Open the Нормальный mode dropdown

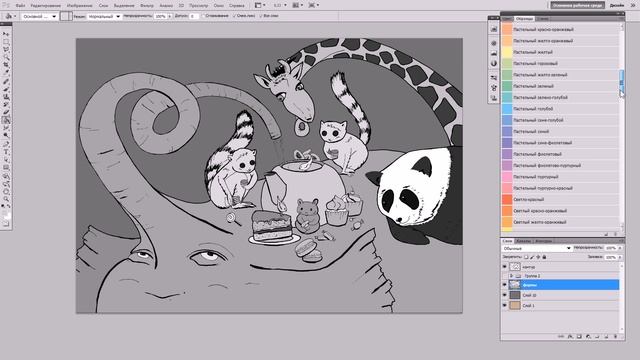click(x=118, y=16)
